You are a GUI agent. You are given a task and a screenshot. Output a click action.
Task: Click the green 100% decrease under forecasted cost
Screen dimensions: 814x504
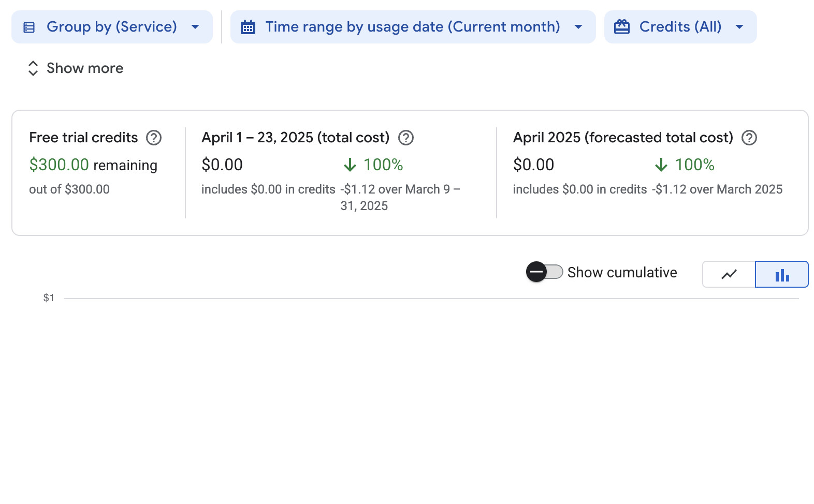pyautogui.click(x=694, y=165)
